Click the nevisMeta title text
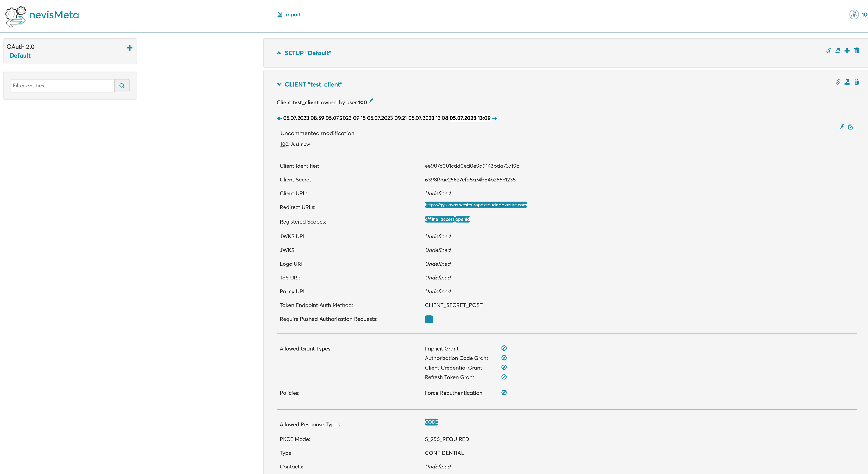The height and width of the screenshot is (474, 868). point(54,15)
